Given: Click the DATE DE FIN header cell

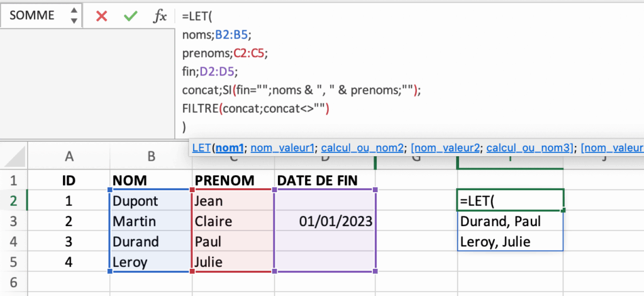Looking at the screenshot, I should [x=325, y=181].
